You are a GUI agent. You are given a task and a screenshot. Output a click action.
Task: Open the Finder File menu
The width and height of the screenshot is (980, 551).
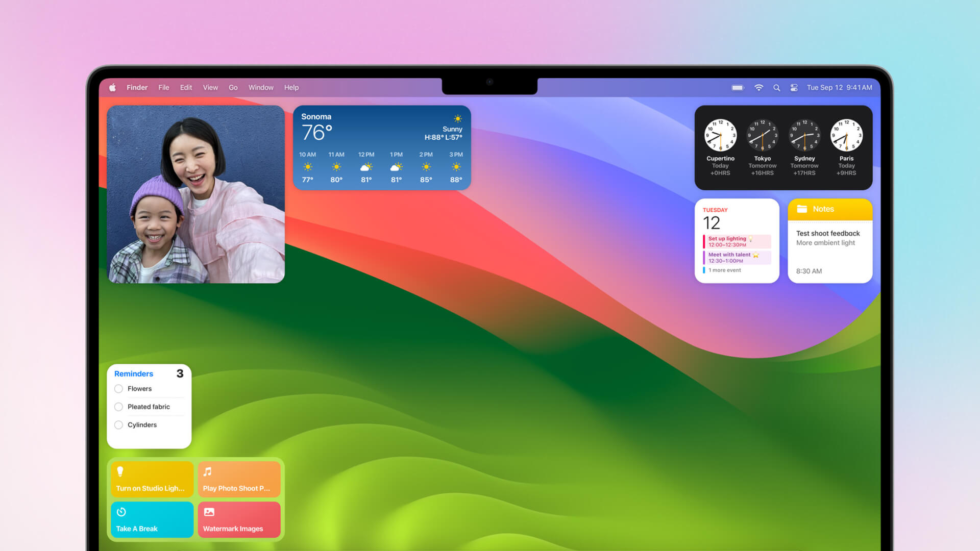tap(163, 87)
